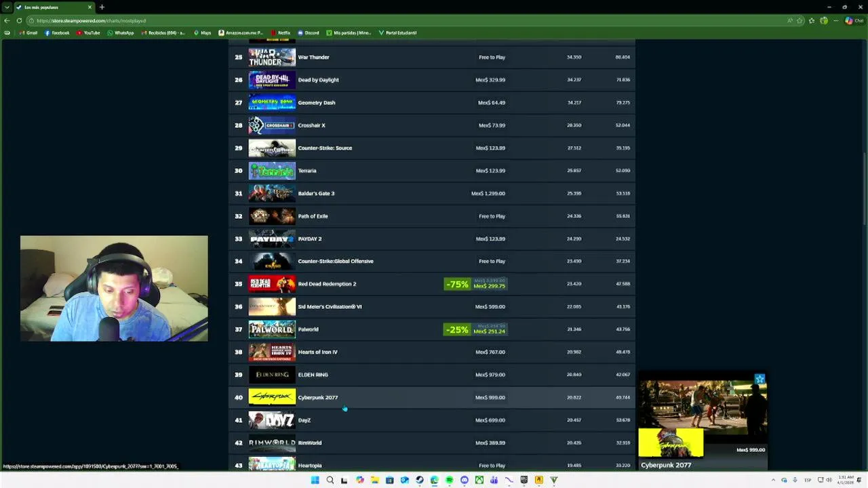Open the Discord bookmark
This screenshot has width=868, height=488.
click(308, 33)
